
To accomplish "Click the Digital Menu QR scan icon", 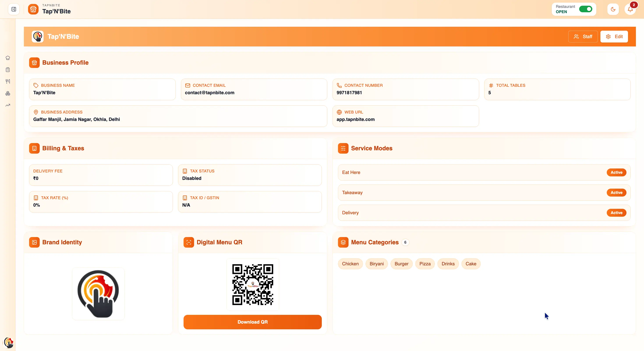I will 189,242.
